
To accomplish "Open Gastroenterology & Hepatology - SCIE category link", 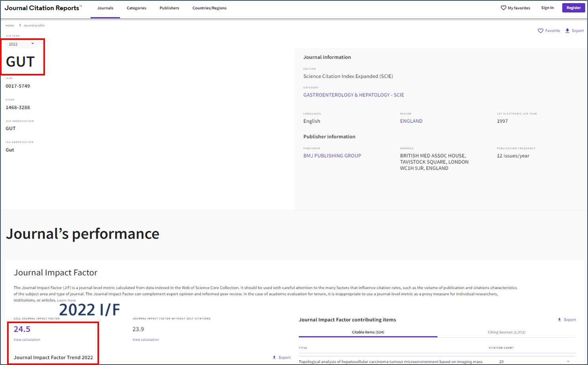I will pos(354,95).
